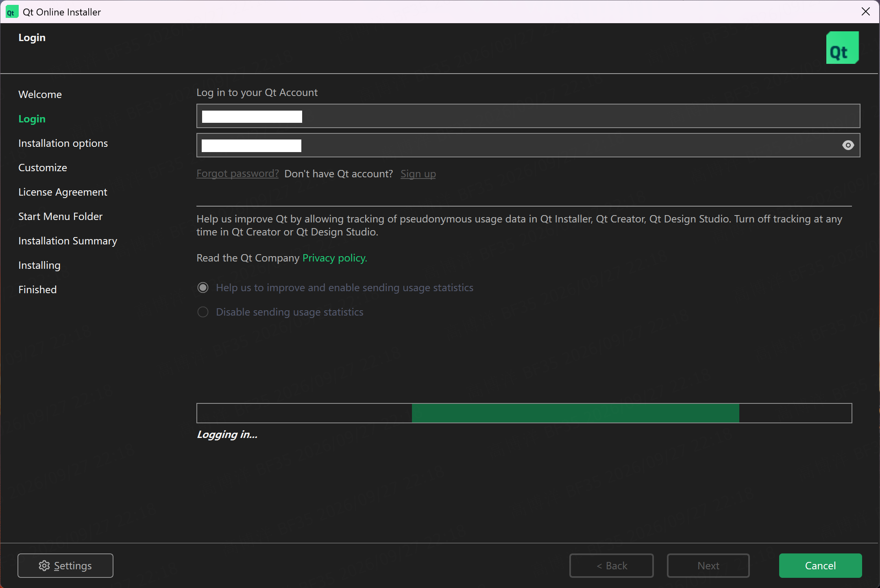880x588 pixels.
Task: Go to the Finished step
Action: 37,290
